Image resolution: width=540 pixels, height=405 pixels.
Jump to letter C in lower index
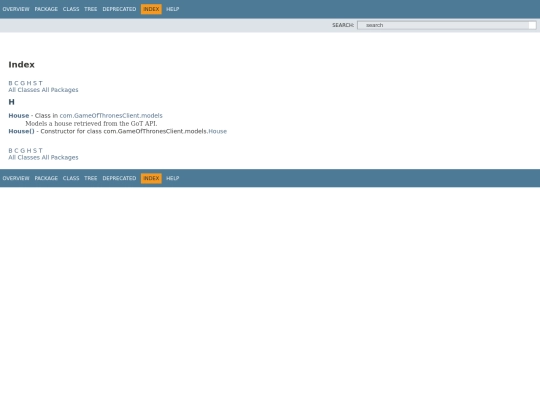16,150
